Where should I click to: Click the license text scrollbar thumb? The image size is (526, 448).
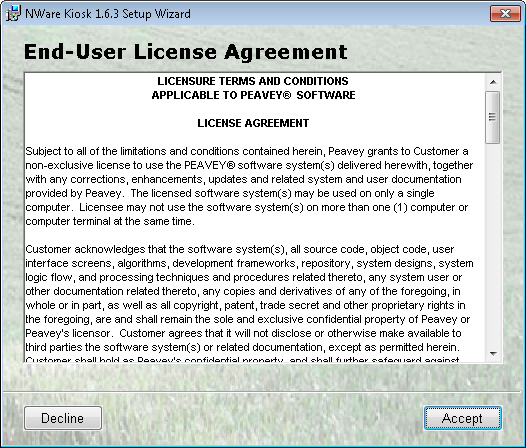(x=493, y=117)
